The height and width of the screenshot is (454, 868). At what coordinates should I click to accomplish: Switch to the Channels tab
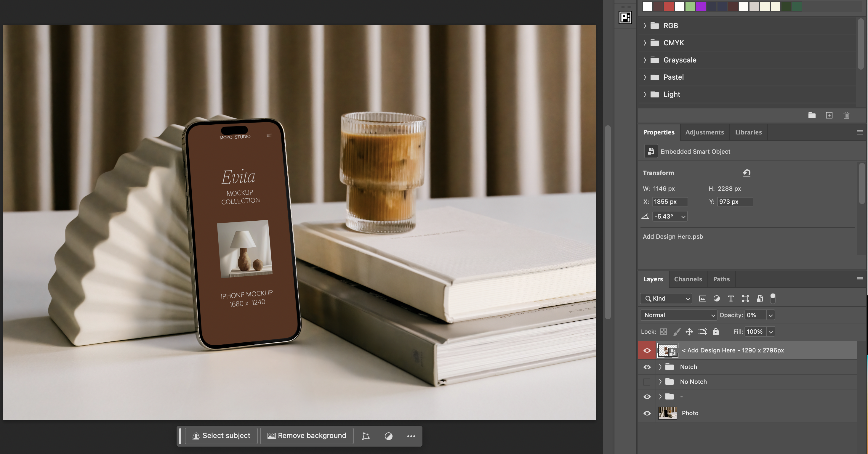click(x=688, y=279)
